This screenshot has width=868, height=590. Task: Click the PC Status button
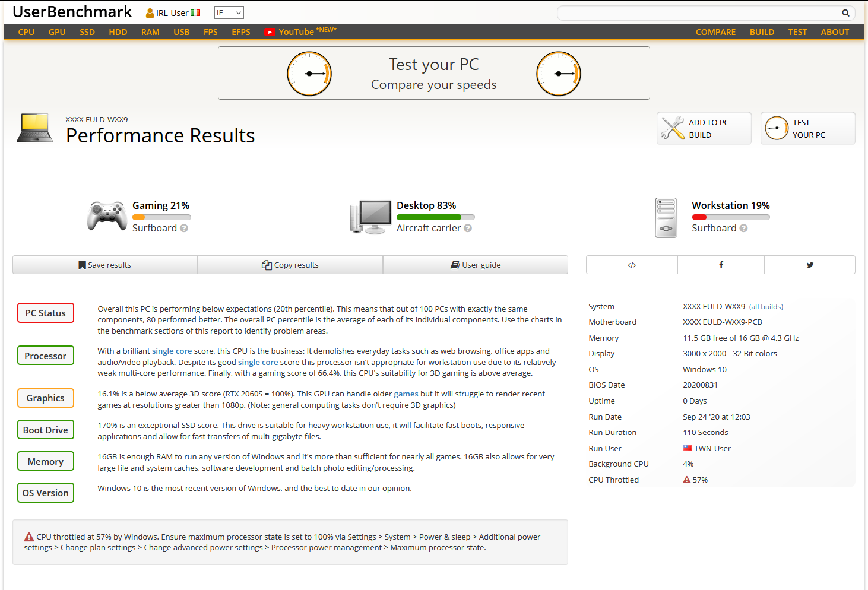click(x=46, y=313)
